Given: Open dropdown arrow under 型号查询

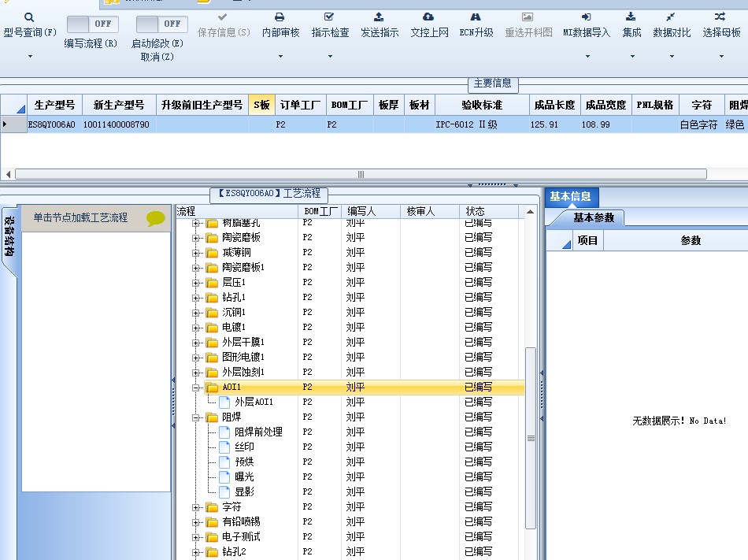Looking at the screenshot, I should click(30, 56).
